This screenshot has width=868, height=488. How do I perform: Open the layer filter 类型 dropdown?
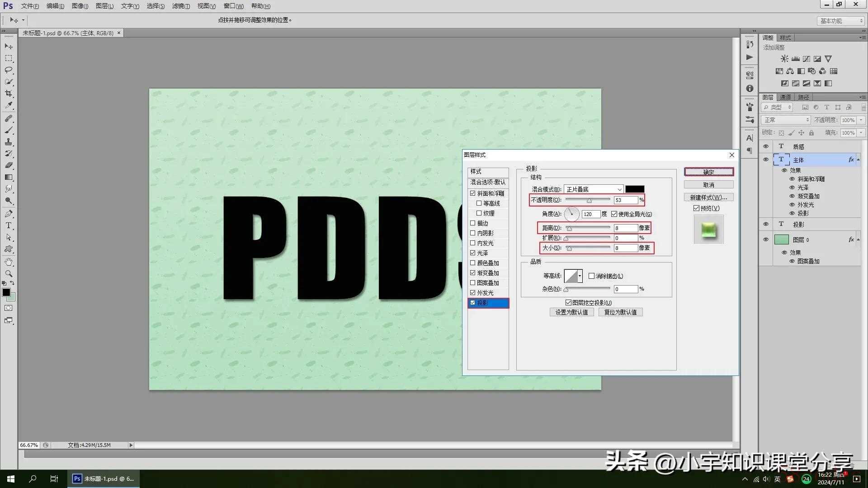coord(777,108)
